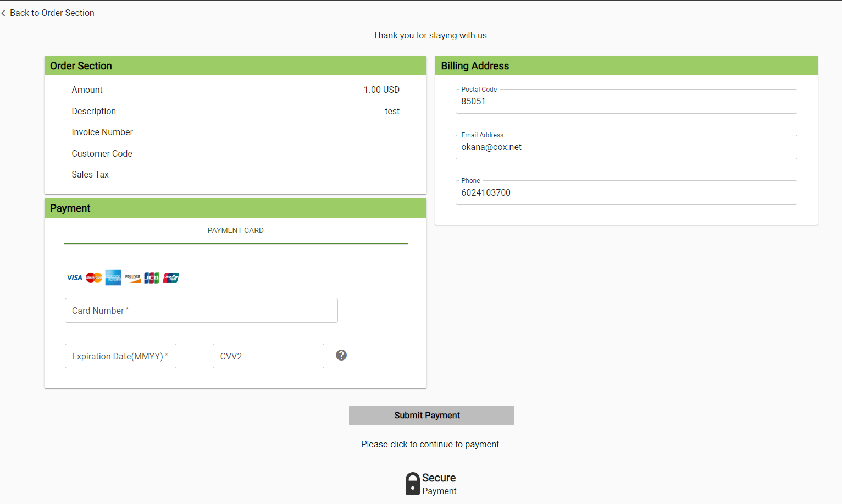Viewport: 842px width, 504px height.
Task: Select the PAYMENT CARD tab
Action: click(x=235, y=231)
